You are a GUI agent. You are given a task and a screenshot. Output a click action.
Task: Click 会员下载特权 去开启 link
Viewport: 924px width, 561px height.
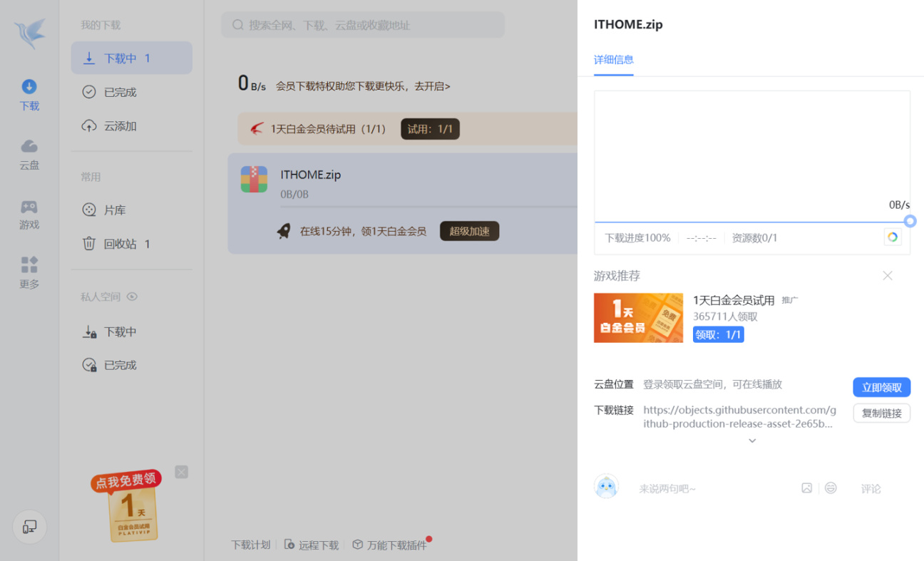363,86
